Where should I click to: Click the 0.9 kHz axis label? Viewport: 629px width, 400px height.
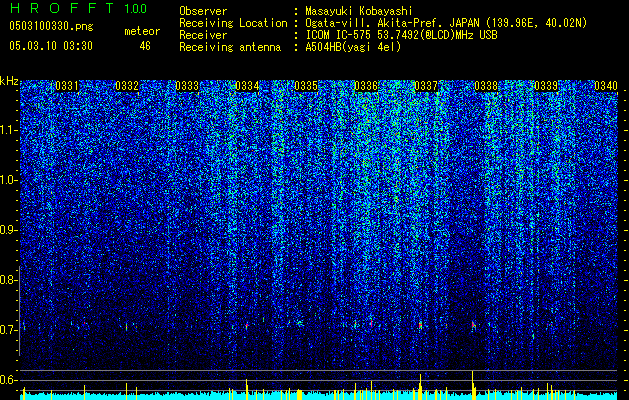pos(7,230)
